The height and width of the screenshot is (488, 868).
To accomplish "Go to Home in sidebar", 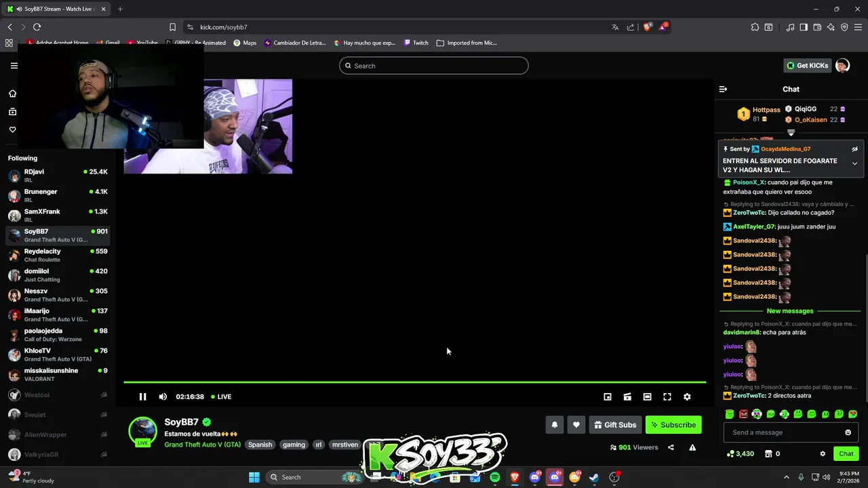I will tap(12, 94).
